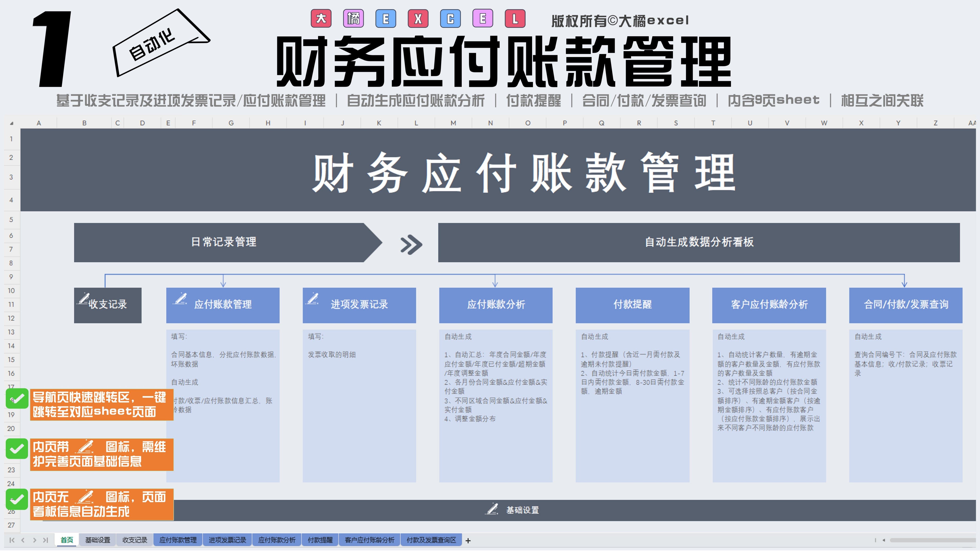Jump to last sheet navigation arrow
Viewport: 980px width, 551px height.
46,540
